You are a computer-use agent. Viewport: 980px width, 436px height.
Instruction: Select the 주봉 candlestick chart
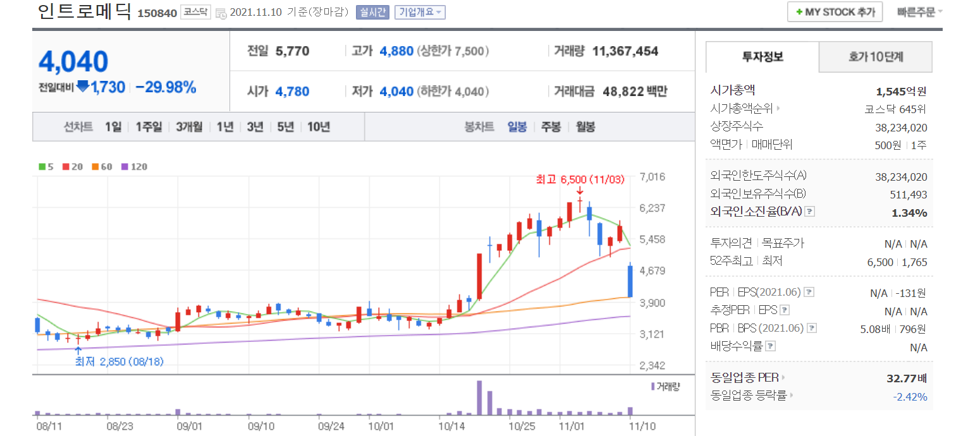(x=551, y=127)
